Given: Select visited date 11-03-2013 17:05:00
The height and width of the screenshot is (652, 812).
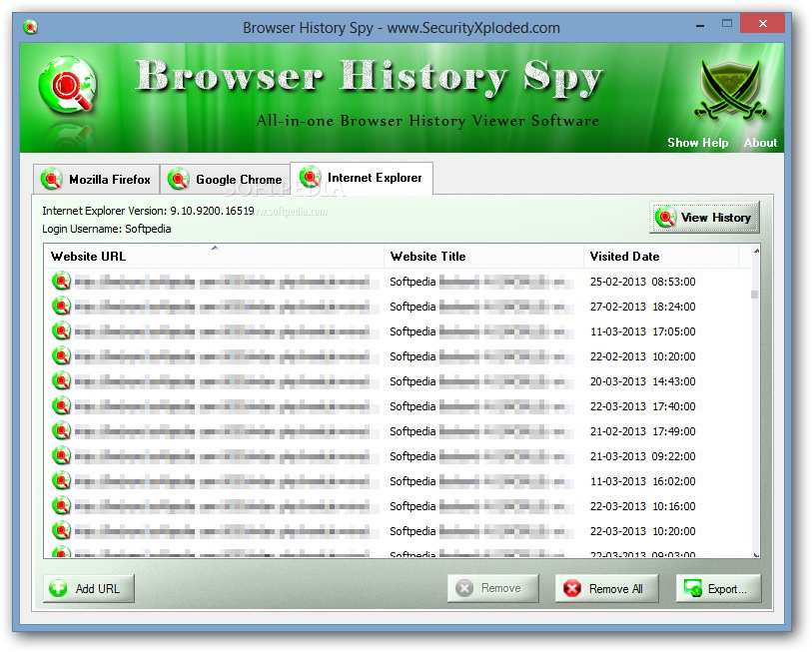Looking at the screenshot, I should (x=642, y=330).
